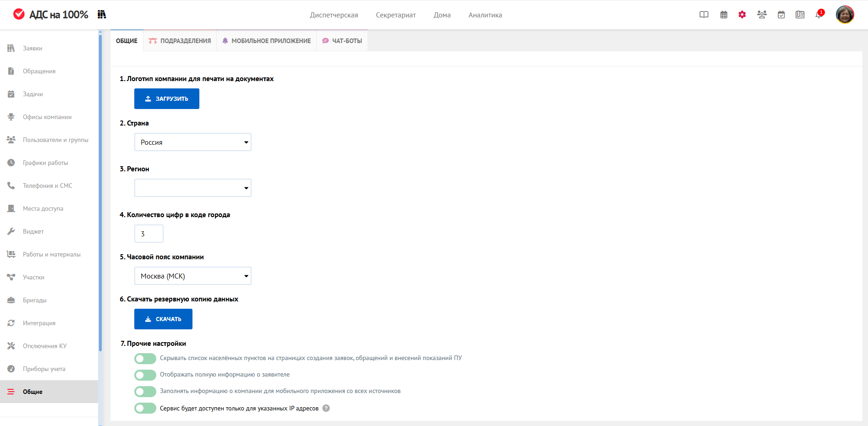Click the users group icon in header

(762, 15)
